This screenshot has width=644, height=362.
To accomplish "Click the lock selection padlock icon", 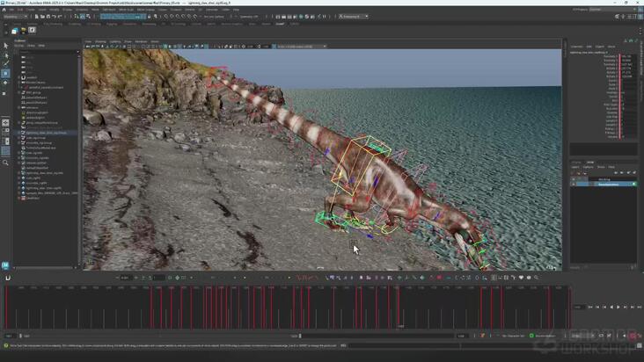I will pyautogui.click(x=149, y=17).
